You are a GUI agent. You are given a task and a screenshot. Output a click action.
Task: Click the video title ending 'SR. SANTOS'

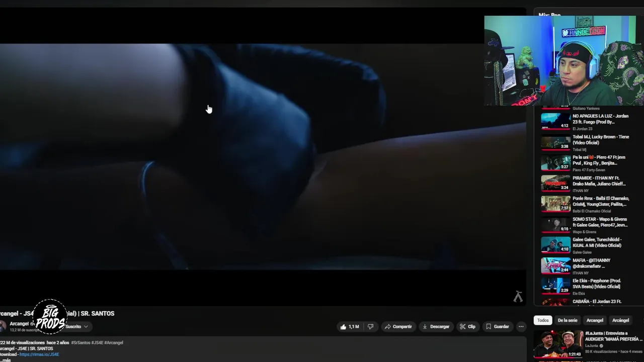(57, 313)
